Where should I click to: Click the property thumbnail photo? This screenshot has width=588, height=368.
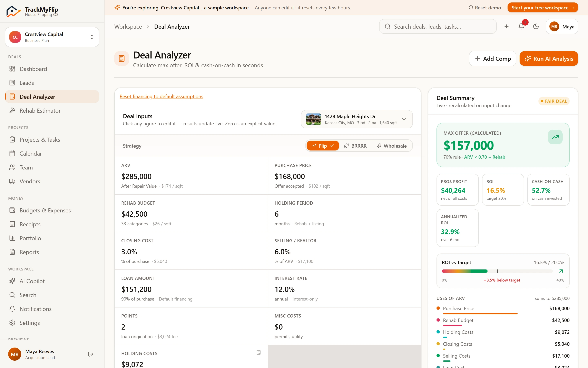(x=313, y=119)
